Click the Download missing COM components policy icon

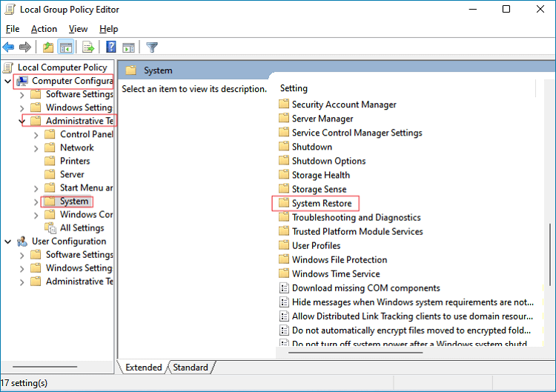(x=284, y=288)
